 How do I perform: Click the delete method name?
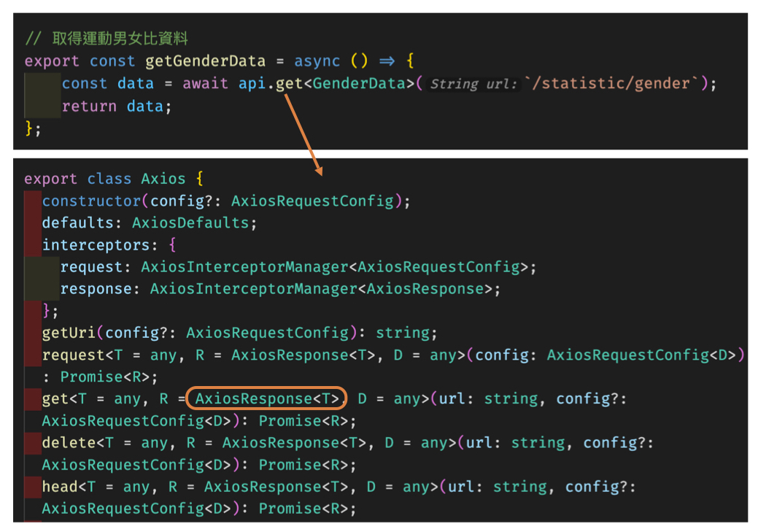[x=69, y=443]
